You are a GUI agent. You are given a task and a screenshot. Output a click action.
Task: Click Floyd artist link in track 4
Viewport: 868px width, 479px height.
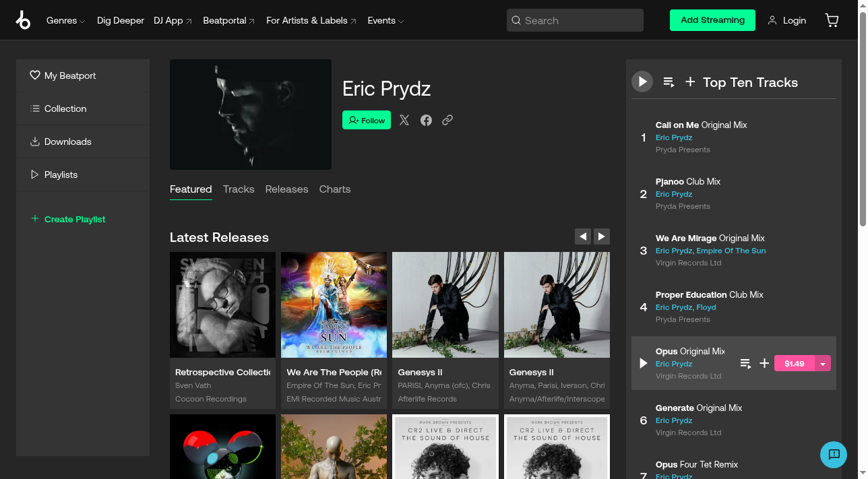coord(706,307)
